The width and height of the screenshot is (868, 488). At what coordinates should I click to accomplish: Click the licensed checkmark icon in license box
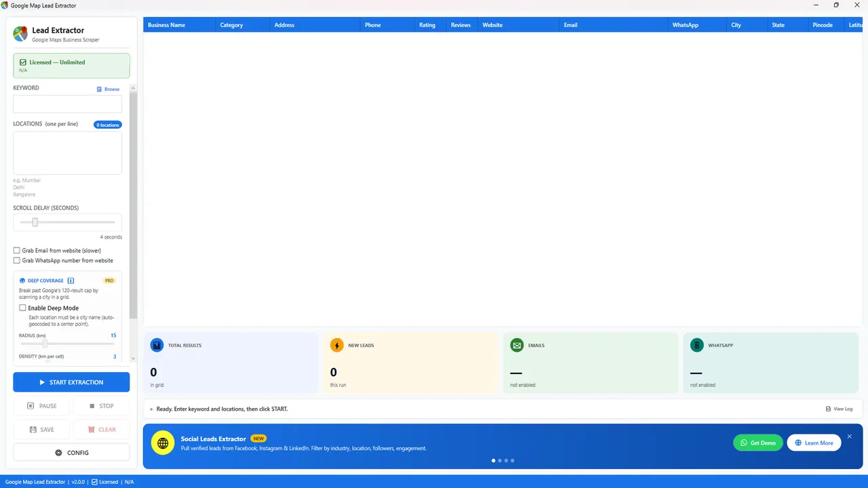click(23, 62)
